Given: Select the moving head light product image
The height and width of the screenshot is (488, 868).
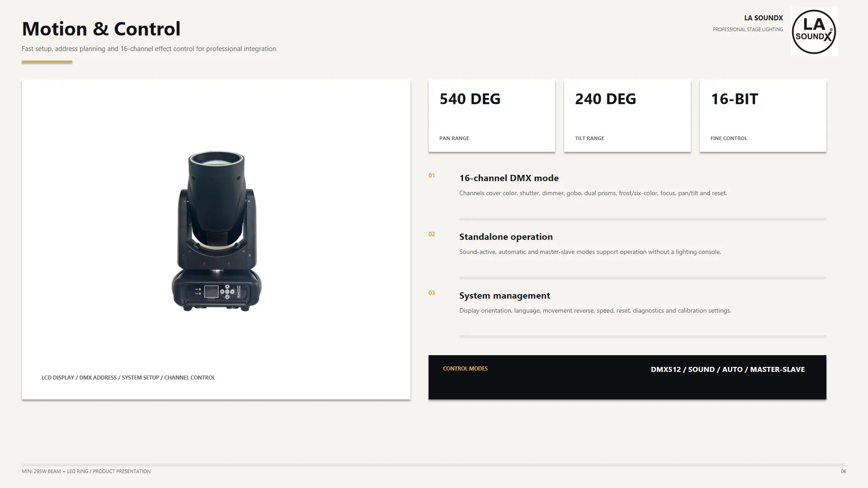Looking at the screenshot, I should tap(216, 231).
